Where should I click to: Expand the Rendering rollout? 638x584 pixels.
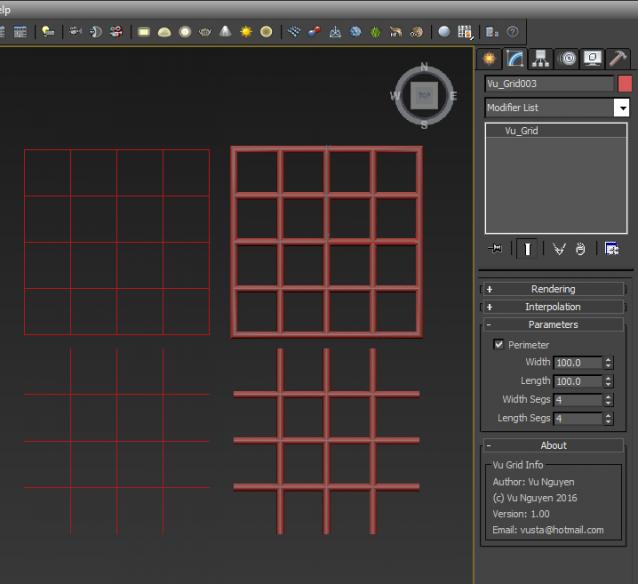coord(553,289)
